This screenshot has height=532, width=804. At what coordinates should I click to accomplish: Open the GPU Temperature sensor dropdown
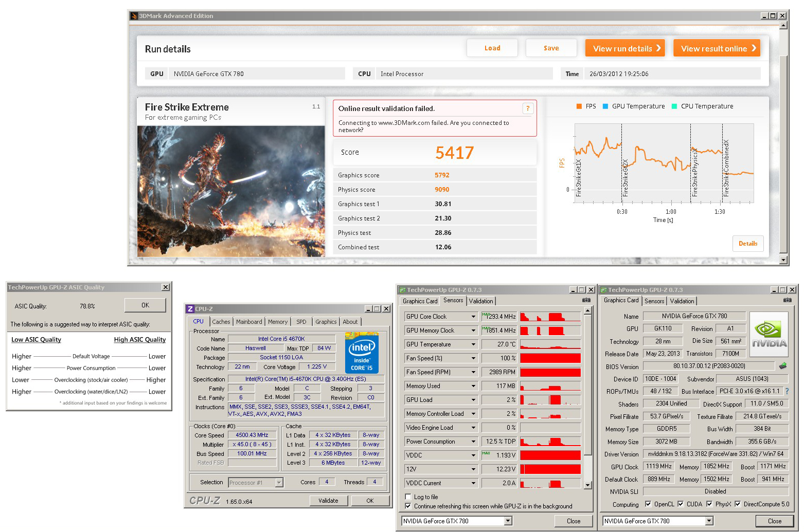473,344
